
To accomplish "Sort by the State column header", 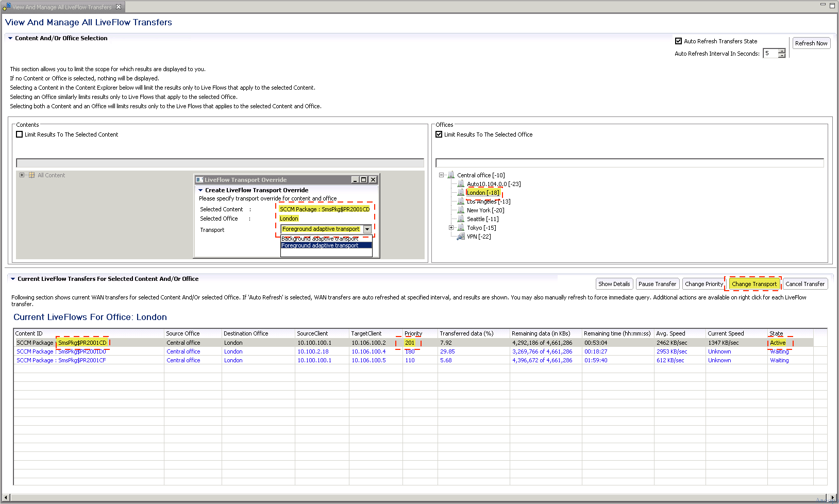I will pyautogui.click(x=790, y=333).
